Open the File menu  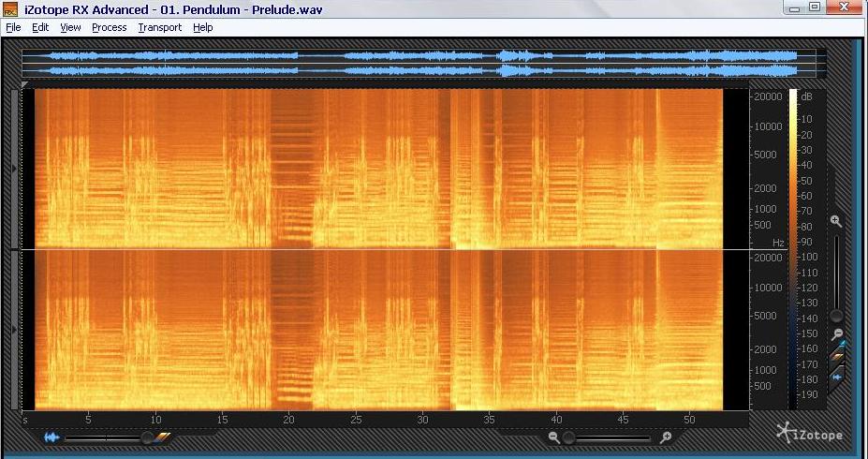tap(13, 27)
